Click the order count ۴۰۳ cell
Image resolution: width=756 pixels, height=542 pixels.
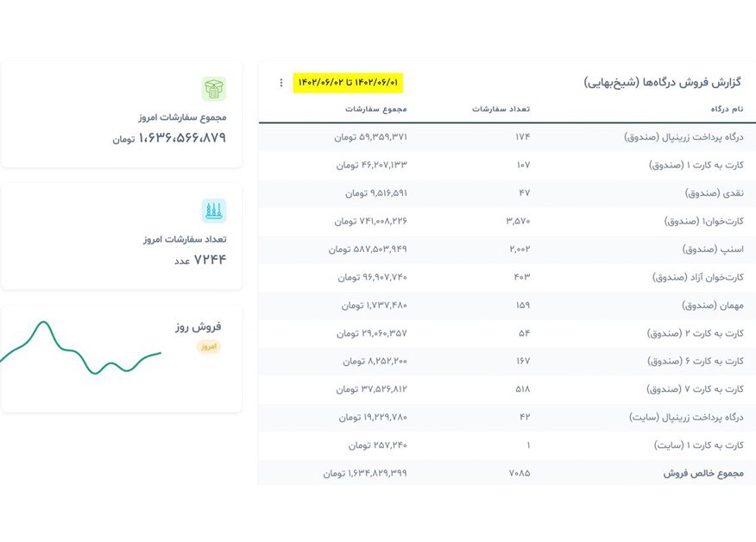(521, 277)
